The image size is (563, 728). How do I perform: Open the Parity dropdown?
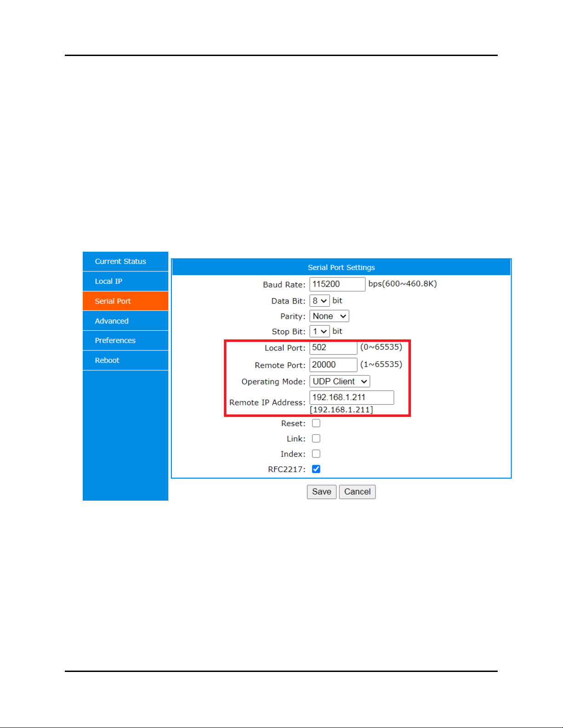329,316
